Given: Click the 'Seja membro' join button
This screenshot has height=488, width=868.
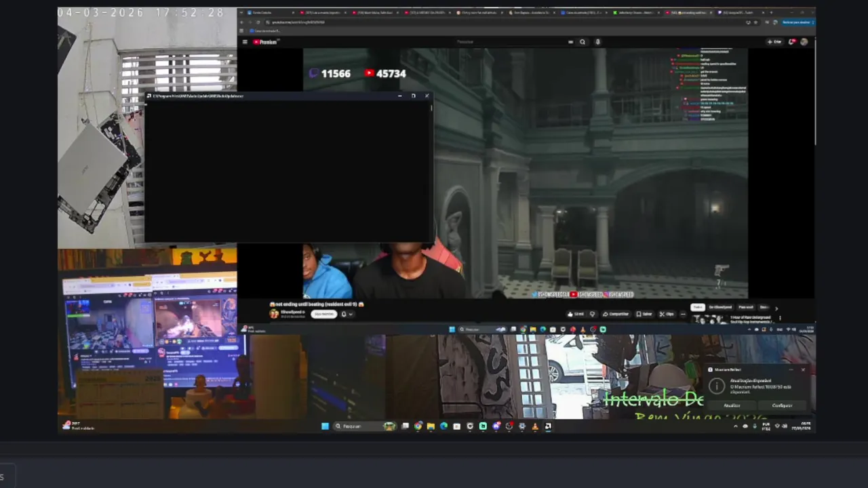Looking at the screenshot, I should (323, 314).
